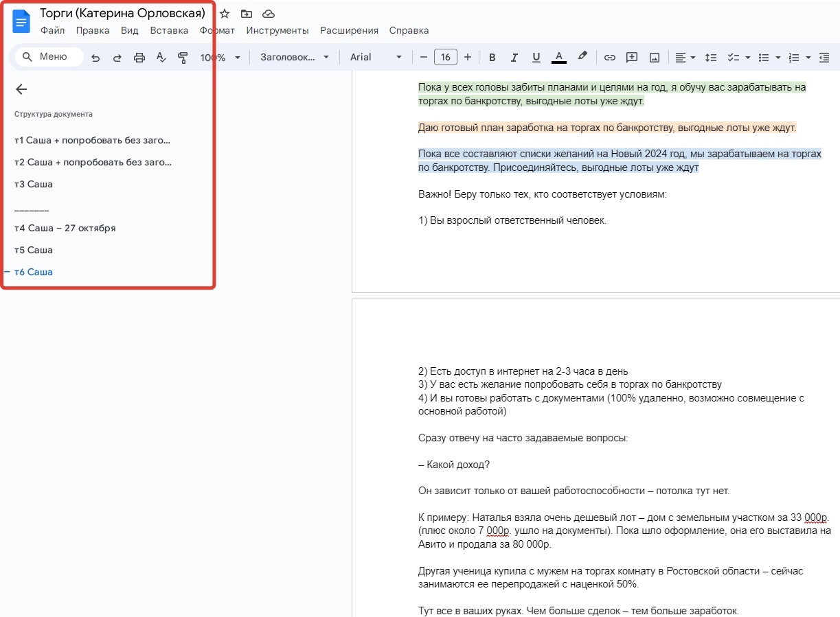Image resolution: width=840 pixels, height=617 pixels.
Task: Apply checklist formatting icon
Action: [733, 58]
